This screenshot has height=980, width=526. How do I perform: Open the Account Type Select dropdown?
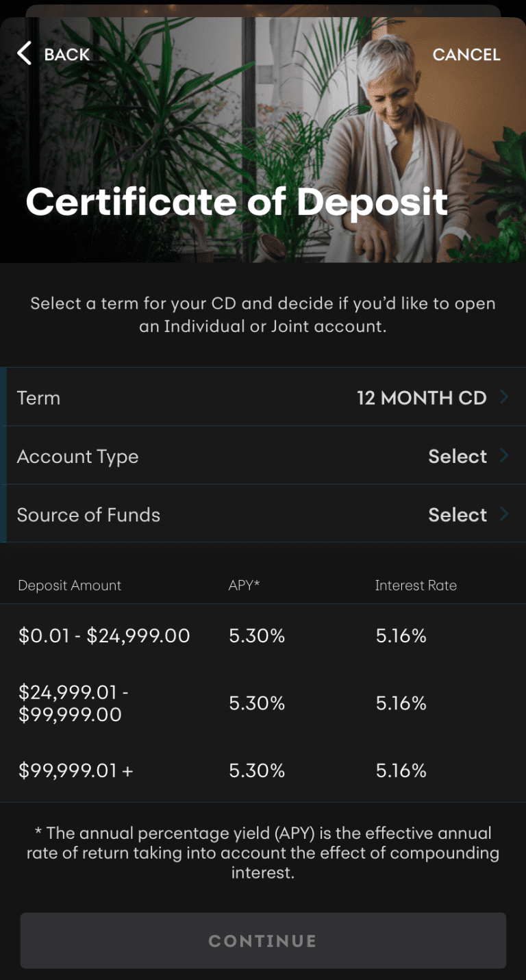click(457, 456)
